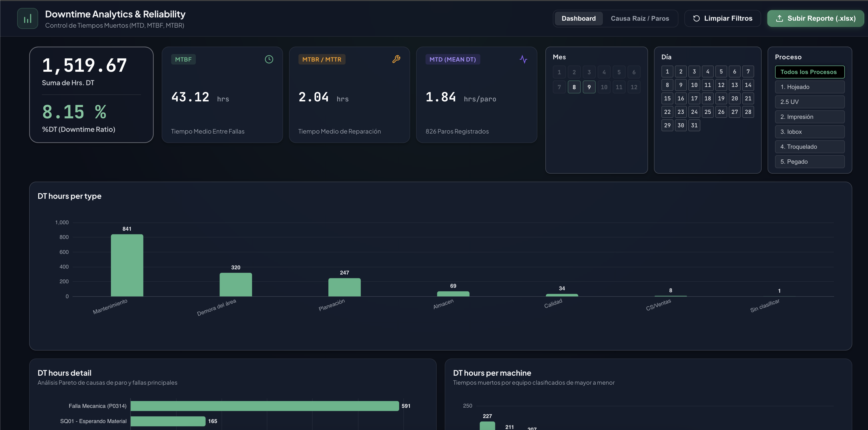Screen dimensions: 868x430
Task: Click the 1.84 hrs/paro value
Action: click(461, 97)
